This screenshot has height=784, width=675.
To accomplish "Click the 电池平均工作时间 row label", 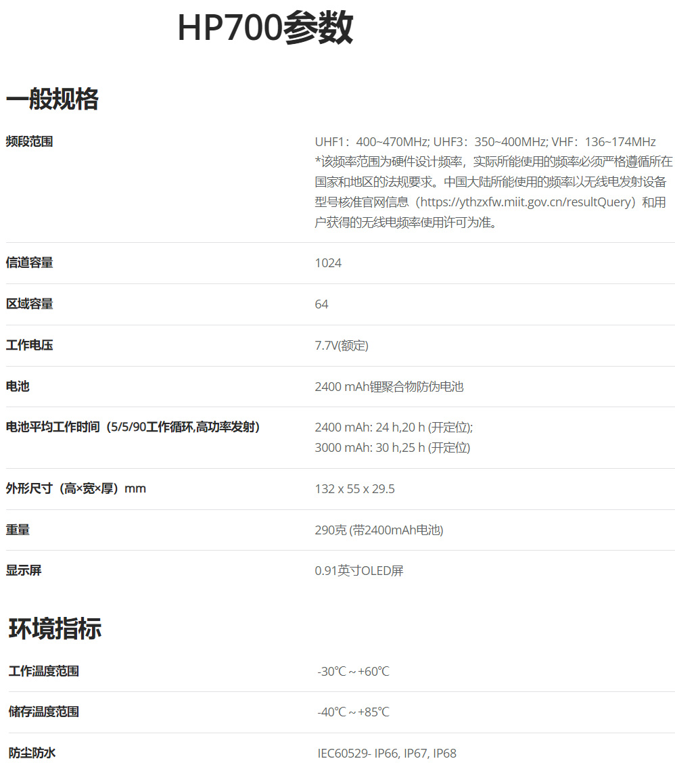I will [x=133, y=428].
